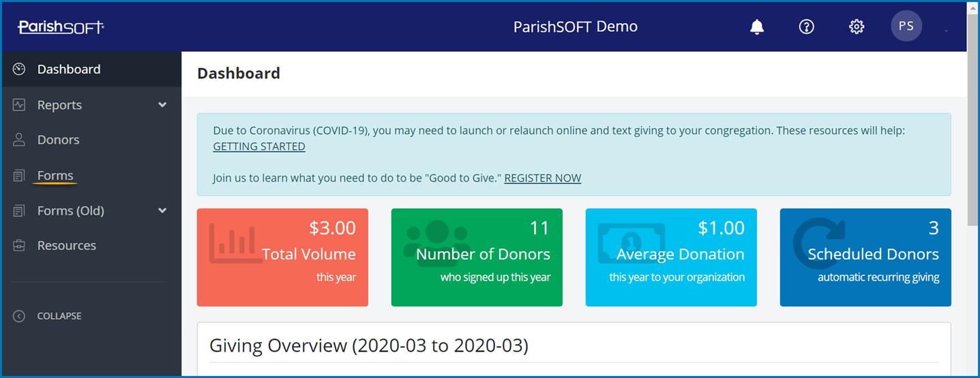Screen dimensions: 980x378
Task: Select Donors in the sidebar
Action: pos(58,140)
